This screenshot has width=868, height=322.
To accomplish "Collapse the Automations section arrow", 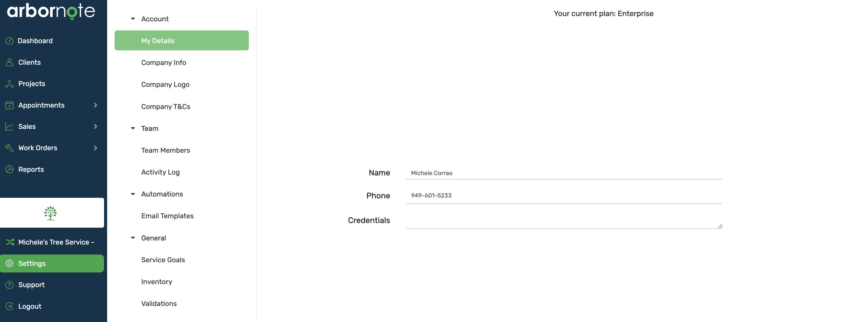I will 133,194.
